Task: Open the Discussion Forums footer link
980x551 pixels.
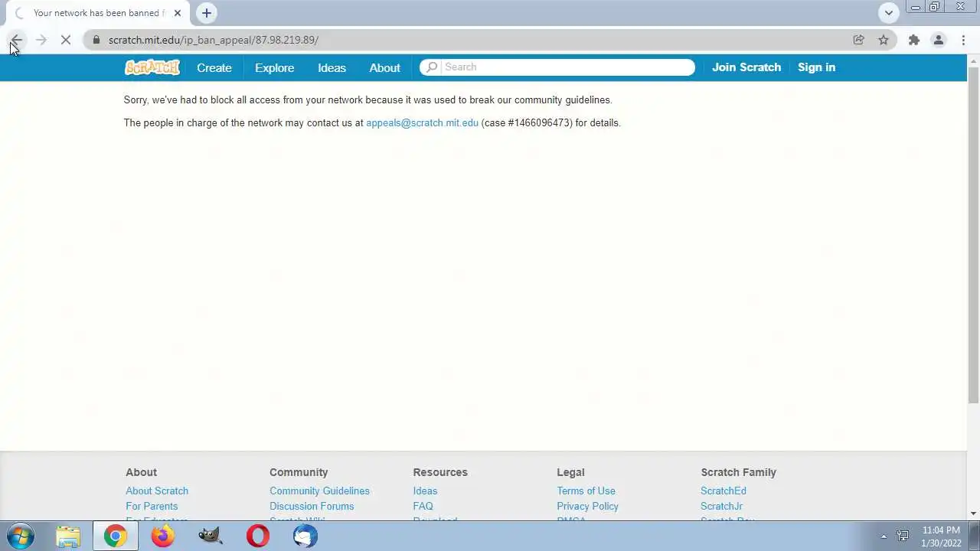Action: coord(312,506)
